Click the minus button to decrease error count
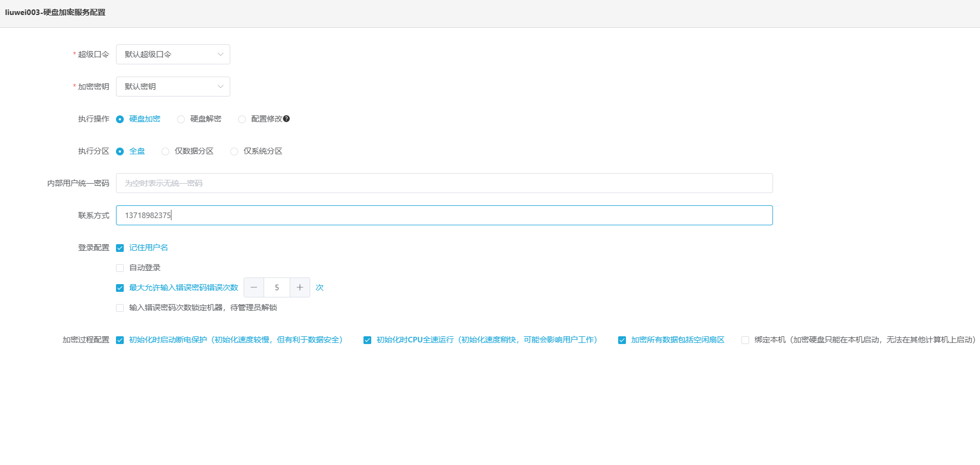Viewport: 980px width, 465px height. tap(254, 287)
